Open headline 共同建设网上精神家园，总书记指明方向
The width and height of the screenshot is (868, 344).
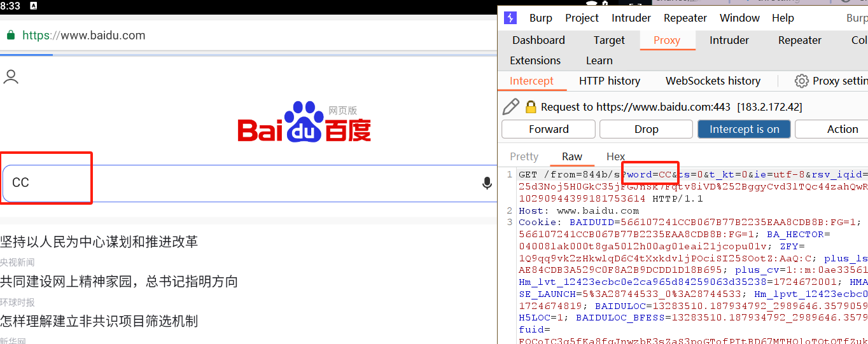tap(119, 281)
